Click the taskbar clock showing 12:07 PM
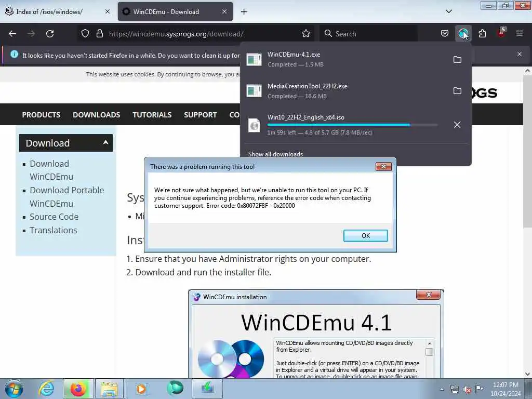This screenshot has height=399, width=532. [506, 389]
